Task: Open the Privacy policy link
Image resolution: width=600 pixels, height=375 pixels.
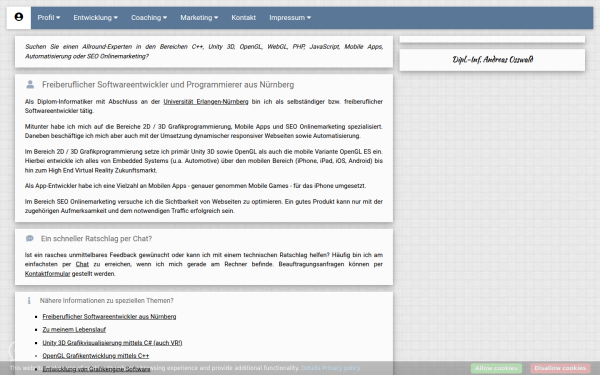Action: [x=341, y=368]
